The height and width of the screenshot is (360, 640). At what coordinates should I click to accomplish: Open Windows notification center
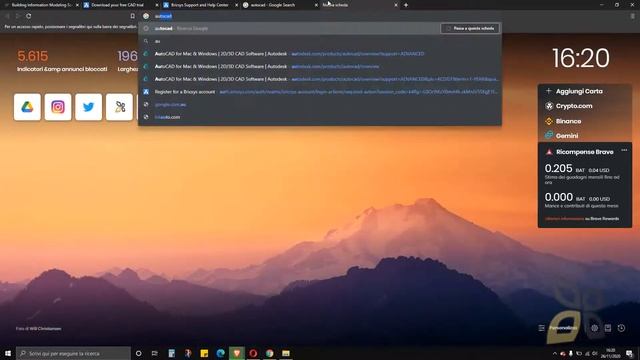pyautogui.click(x=629, y=353)
